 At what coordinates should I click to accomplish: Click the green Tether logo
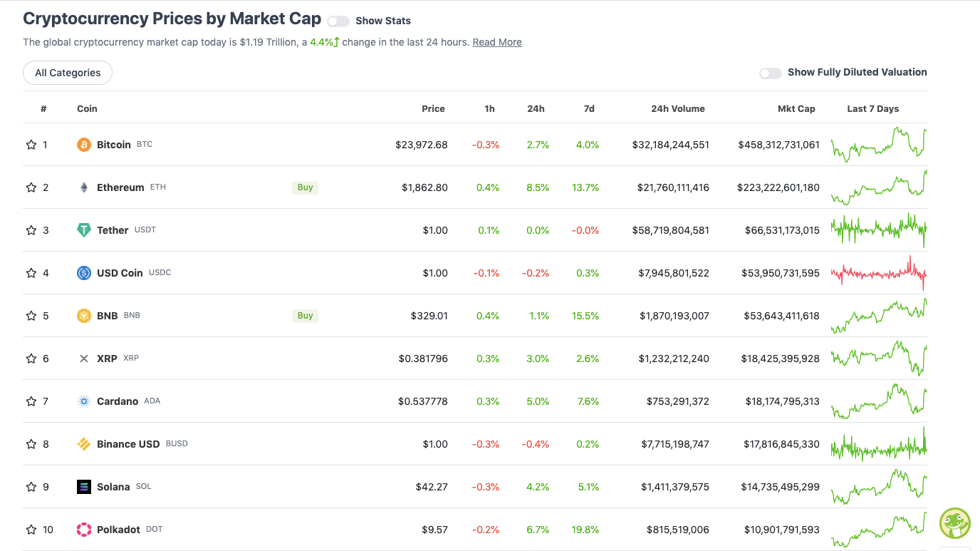[84, 230]
